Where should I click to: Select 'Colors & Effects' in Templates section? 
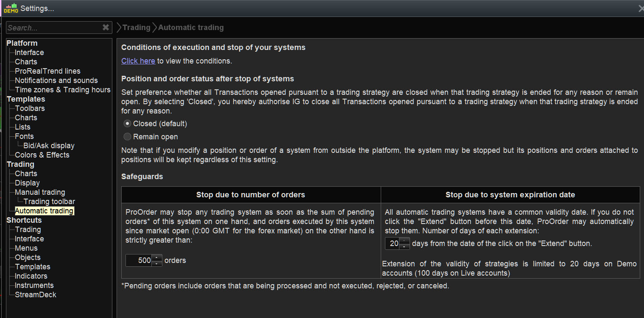tap(42, 155)
